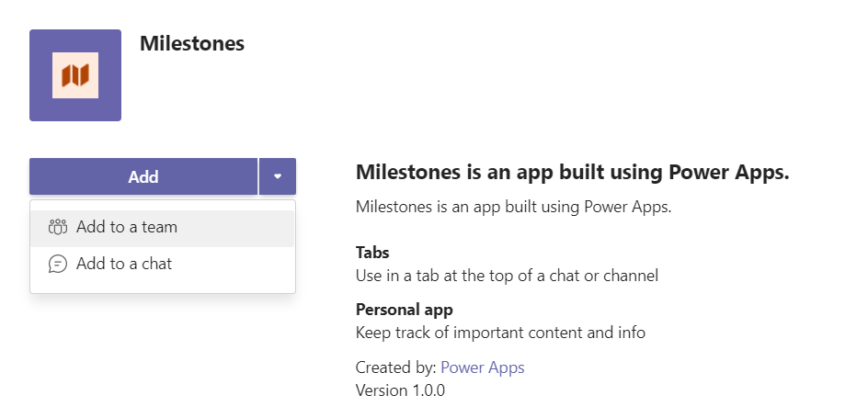Select the Tabs capability heading

(372, 253)
